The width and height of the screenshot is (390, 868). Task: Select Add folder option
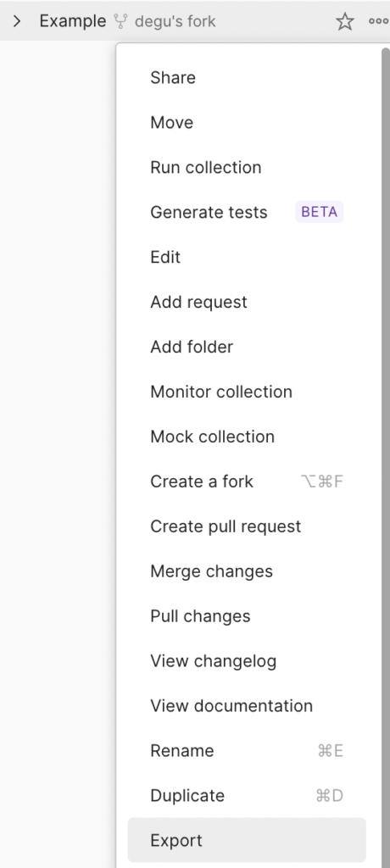pyautogui.click(x=247, y=347)
